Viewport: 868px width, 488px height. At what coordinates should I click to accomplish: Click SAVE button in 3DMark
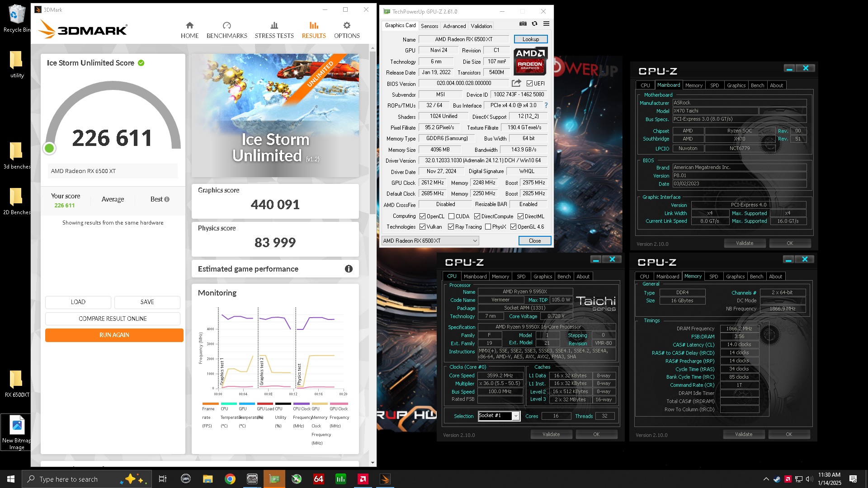pos(147,302)
